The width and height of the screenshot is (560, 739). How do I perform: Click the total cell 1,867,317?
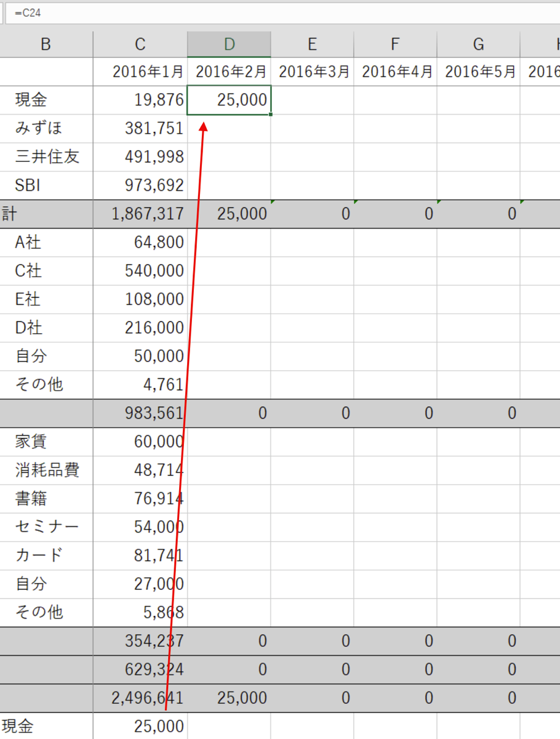[x=140, y=214]
